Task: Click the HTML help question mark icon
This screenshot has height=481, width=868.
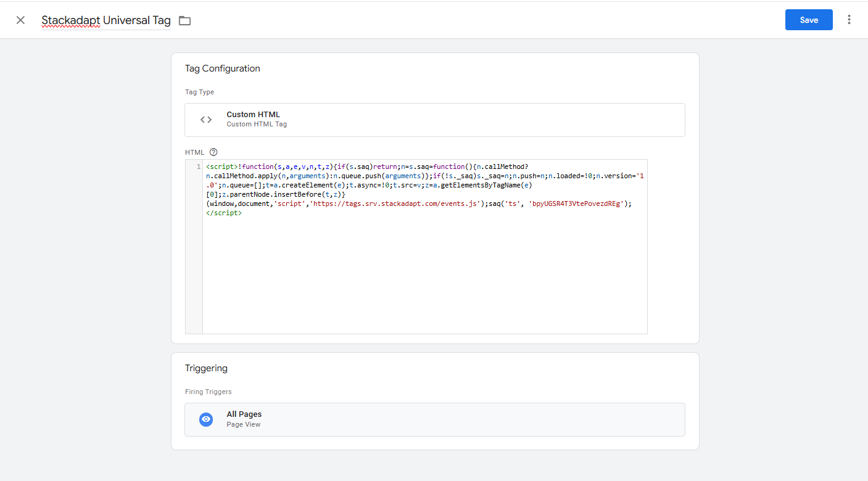Action: (213, 152)
